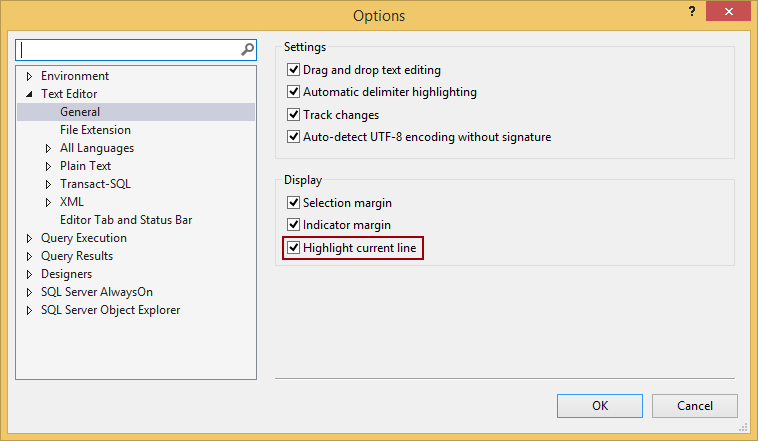Uncheck Highlight current line
Image resolution: width=758 pixels, height=441 pixels.
tap(294, 247)
